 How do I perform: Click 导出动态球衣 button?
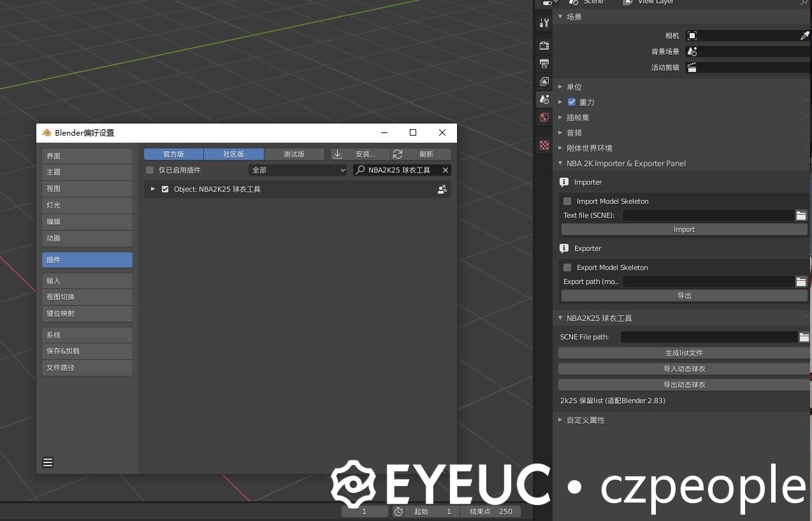click(684, 385)
